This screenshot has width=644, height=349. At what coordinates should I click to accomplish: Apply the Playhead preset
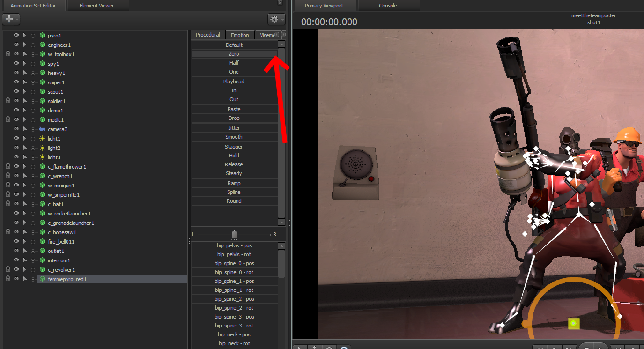coord(234,82)
